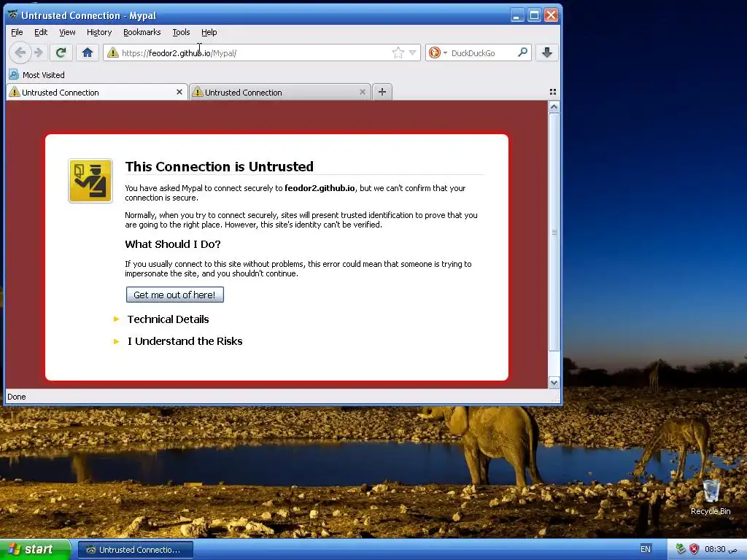Click the red security shield tray icon
The height and width of the screenshot is (560, 747).
pos(694,549)
